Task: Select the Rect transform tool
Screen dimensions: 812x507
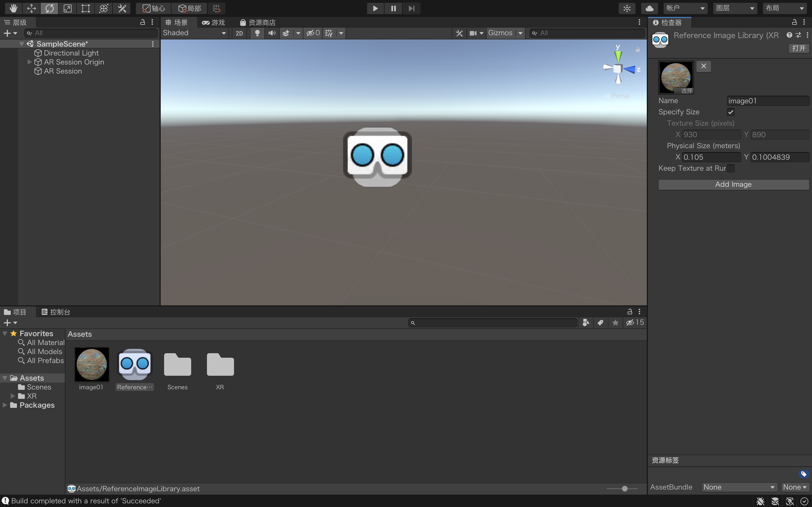Action: pos(85,8)
